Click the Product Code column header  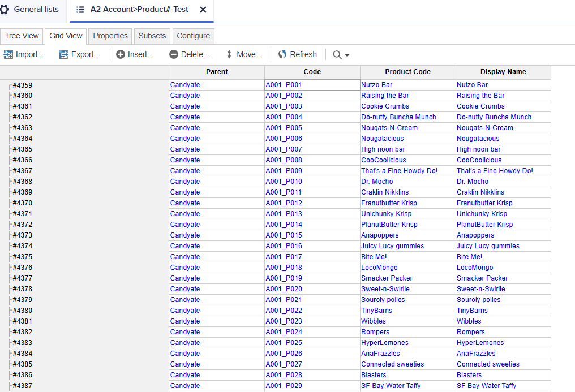tap(408, 72)
